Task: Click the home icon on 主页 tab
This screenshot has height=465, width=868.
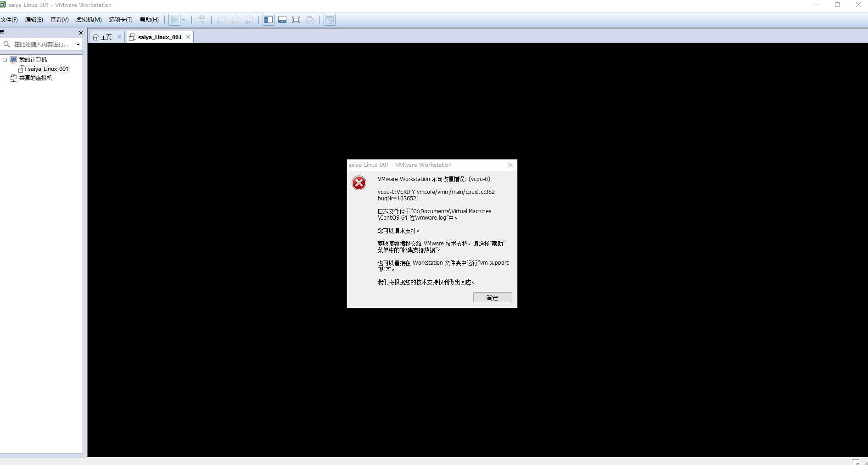Action: click(95, 37)
